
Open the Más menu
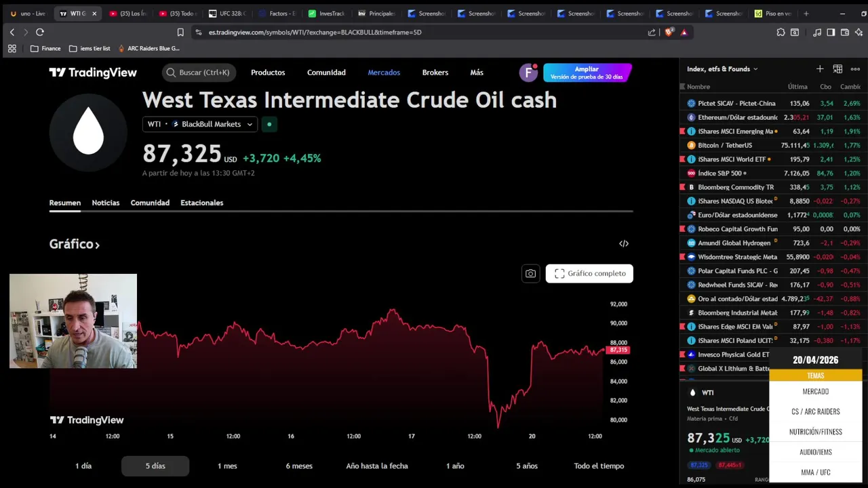477,73
